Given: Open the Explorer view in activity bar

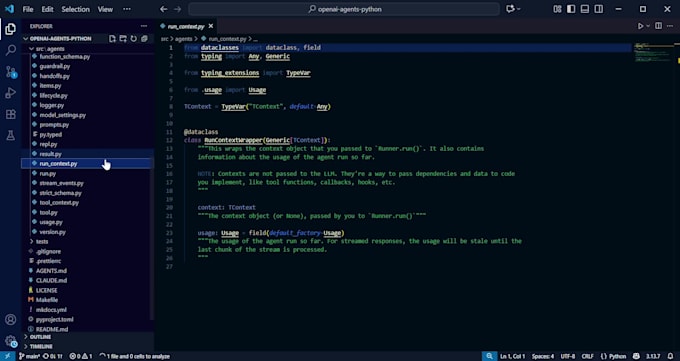Looking at the screenshot, I should [x=10, y=29].
